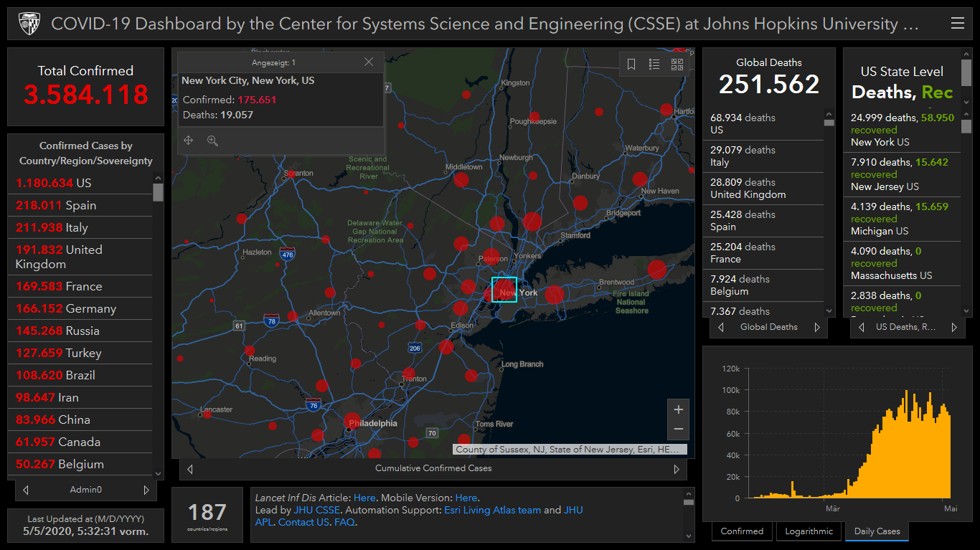Open the Mobile Version Here link
Viewport: 980px width, 550px height.
[x=466, y=498]
